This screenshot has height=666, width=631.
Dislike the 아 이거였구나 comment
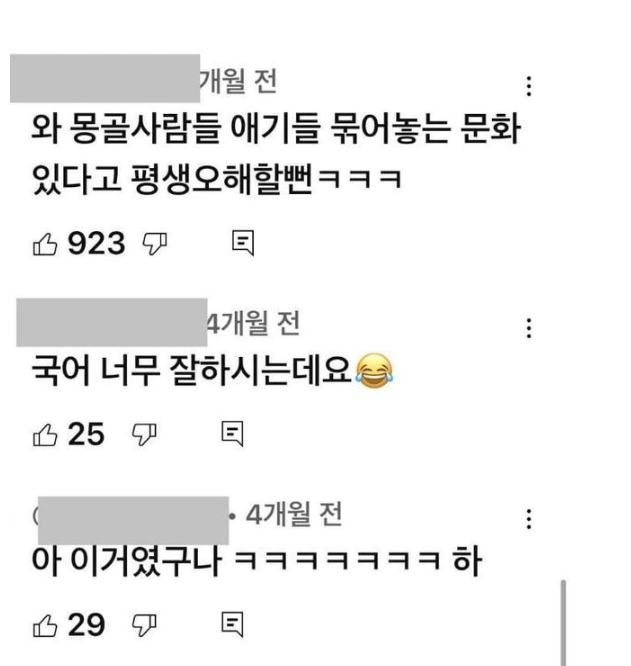coord(144,625)
